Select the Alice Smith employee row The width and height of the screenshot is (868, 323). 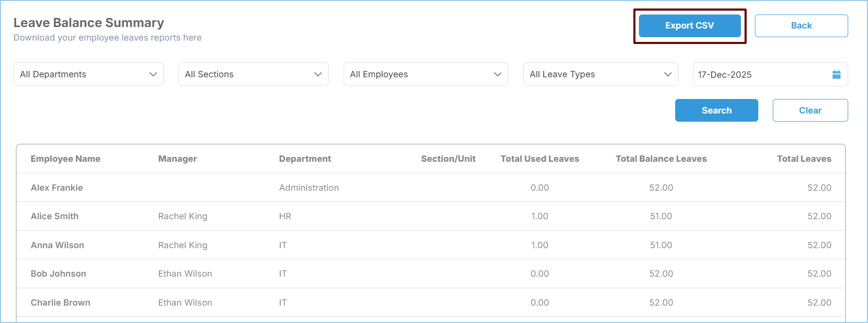click(55, 216)
